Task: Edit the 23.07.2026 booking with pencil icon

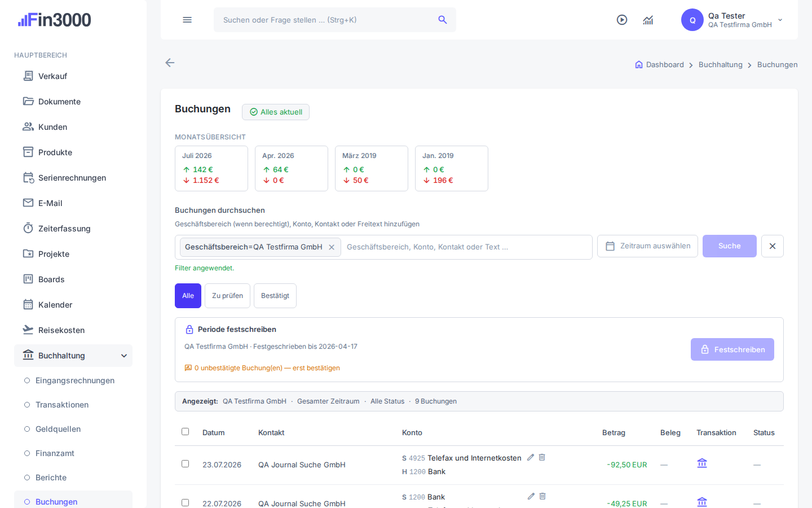Action: click(x=531, y=457)
